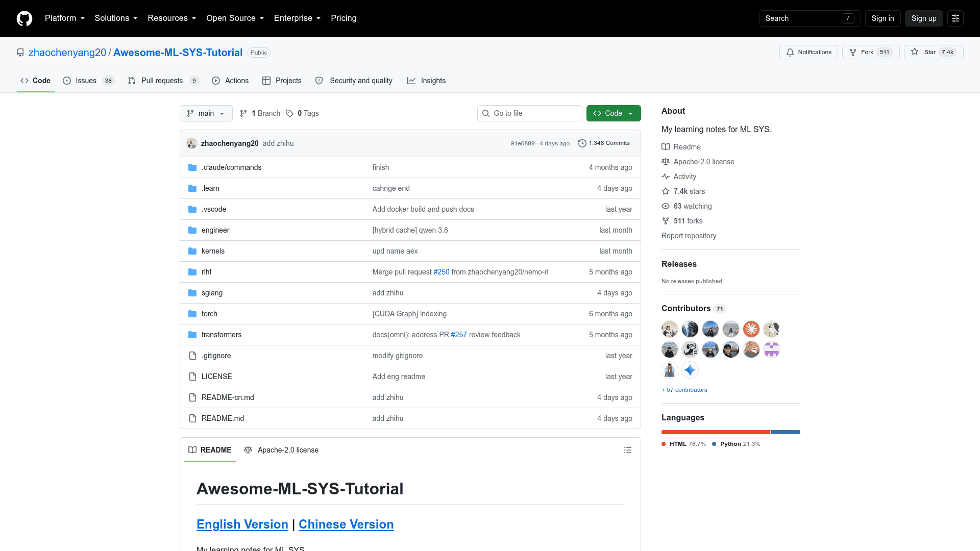
Task: Click the HTML 78.7% language legend entry
Action: 684,444
